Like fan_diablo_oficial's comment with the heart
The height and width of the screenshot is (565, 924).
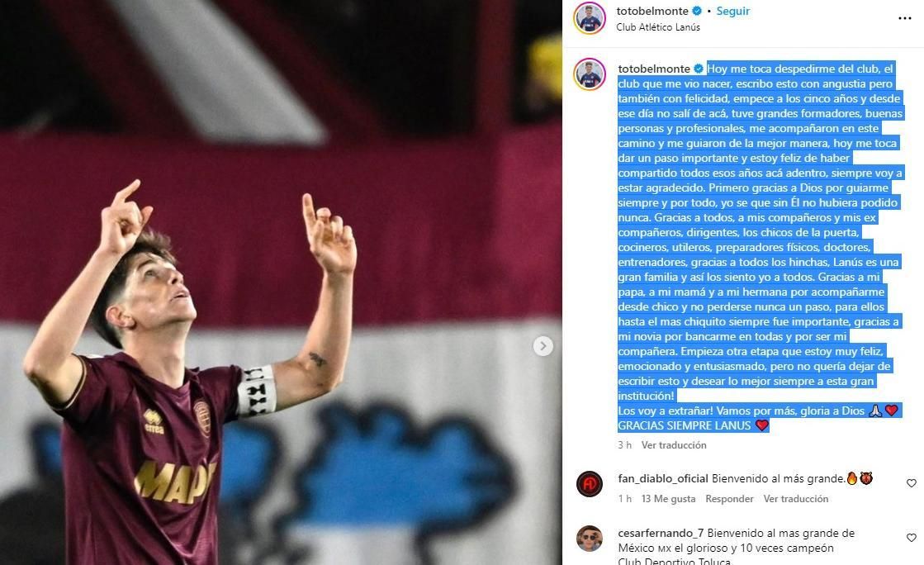click(x=911, y=483)
